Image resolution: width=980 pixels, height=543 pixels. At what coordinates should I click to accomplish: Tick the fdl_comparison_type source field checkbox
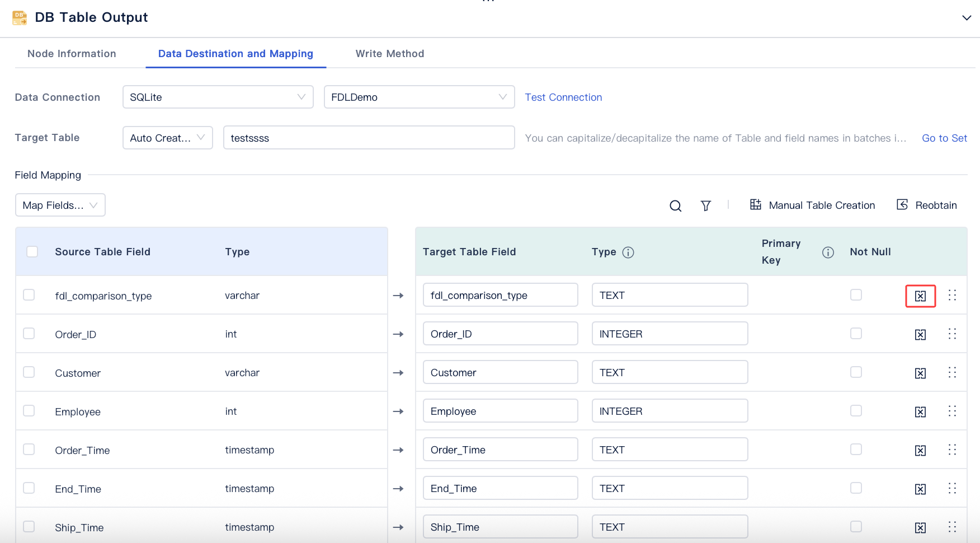point(29,294)
